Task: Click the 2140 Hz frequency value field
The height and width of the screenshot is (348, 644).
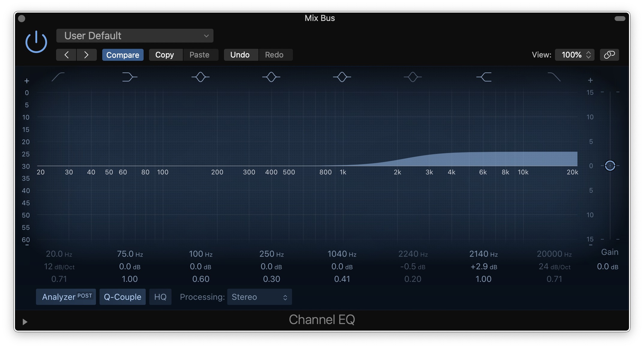Action: [x=483, y=254]
